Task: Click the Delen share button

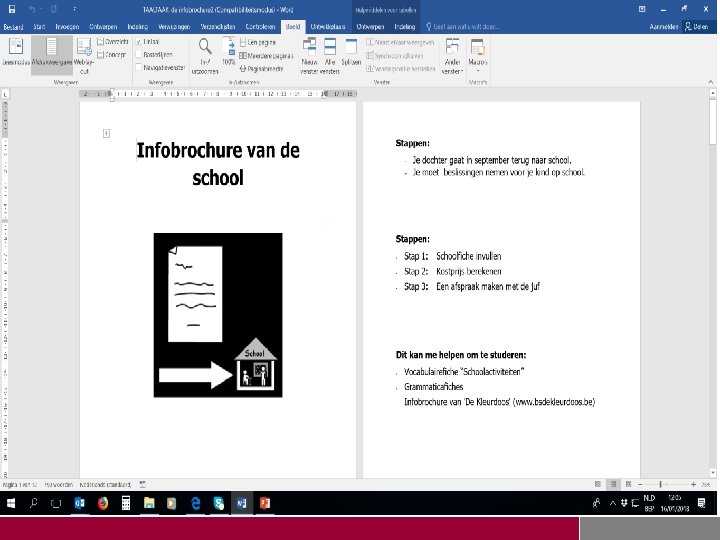Action: coord(697,27)
